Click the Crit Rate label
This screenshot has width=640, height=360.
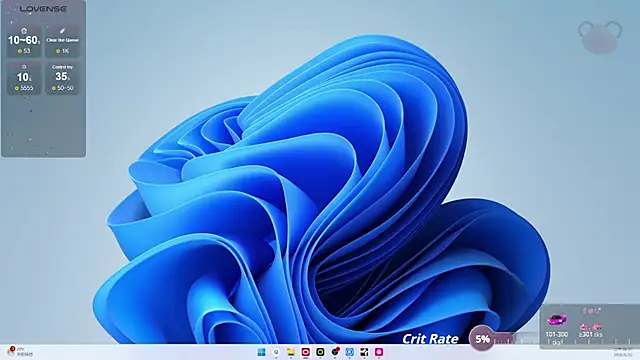click(430, 339)
